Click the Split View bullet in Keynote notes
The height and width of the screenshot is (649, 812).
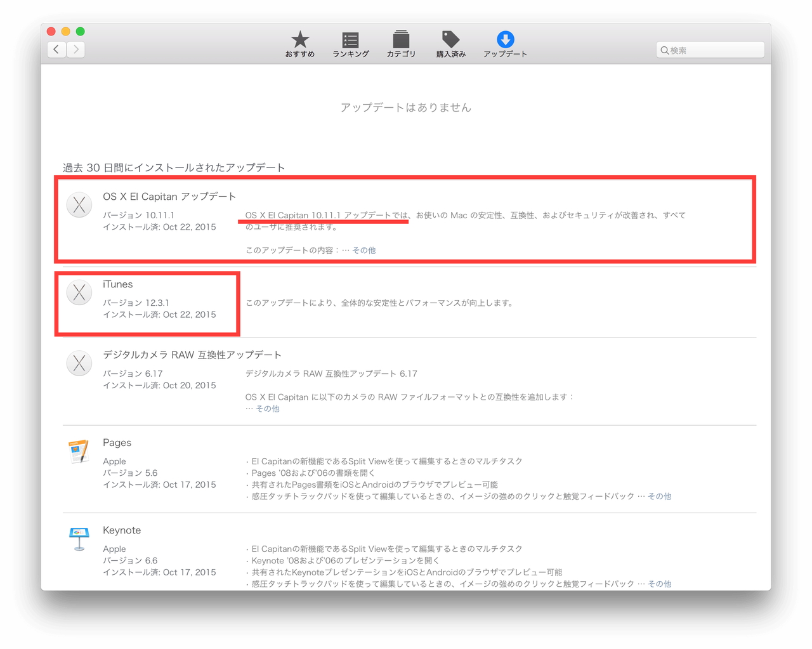(384, 549)
